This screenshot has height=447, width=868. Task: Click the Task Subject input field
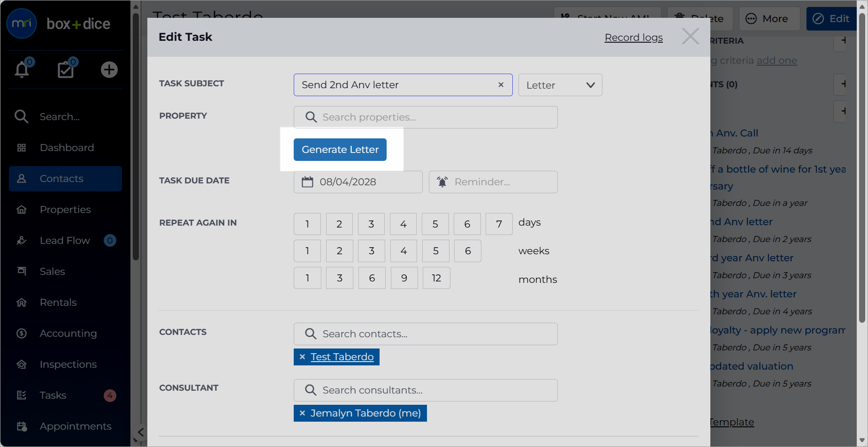(x=403, y=85)
